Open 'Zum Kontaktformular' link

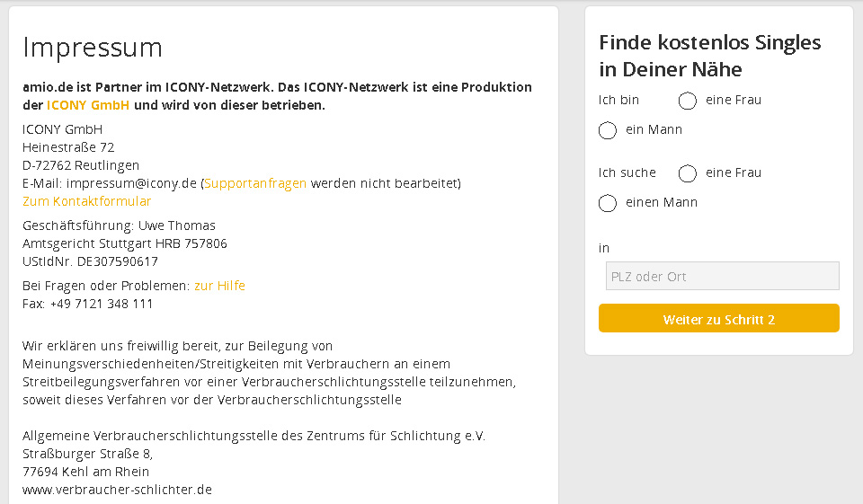(87, 201)
